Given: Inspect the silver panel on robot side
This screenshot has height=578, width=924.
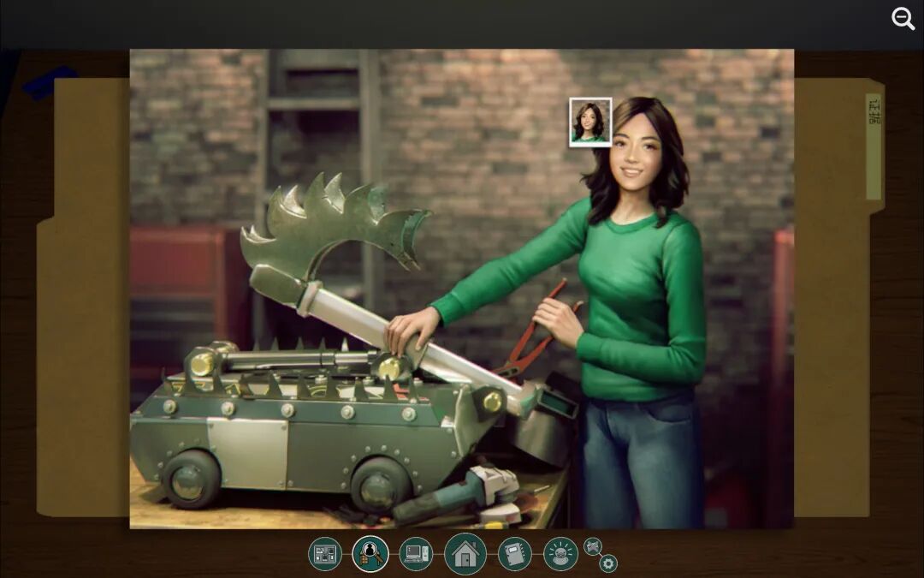Looking at the screenshot, I should coord(248,451).
